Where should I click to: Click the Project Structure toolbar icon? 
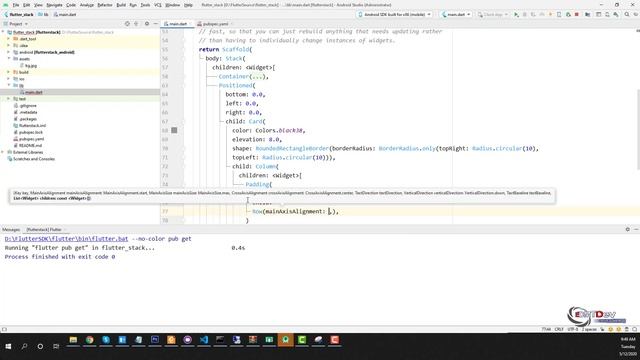[x=587, y=15]
